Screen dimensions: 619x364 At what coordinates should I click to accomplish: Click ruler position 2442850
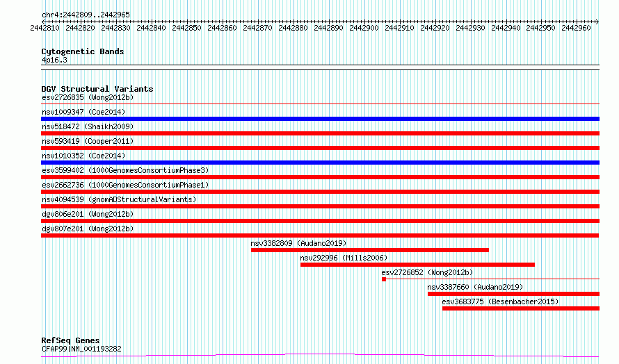(186, 28)
